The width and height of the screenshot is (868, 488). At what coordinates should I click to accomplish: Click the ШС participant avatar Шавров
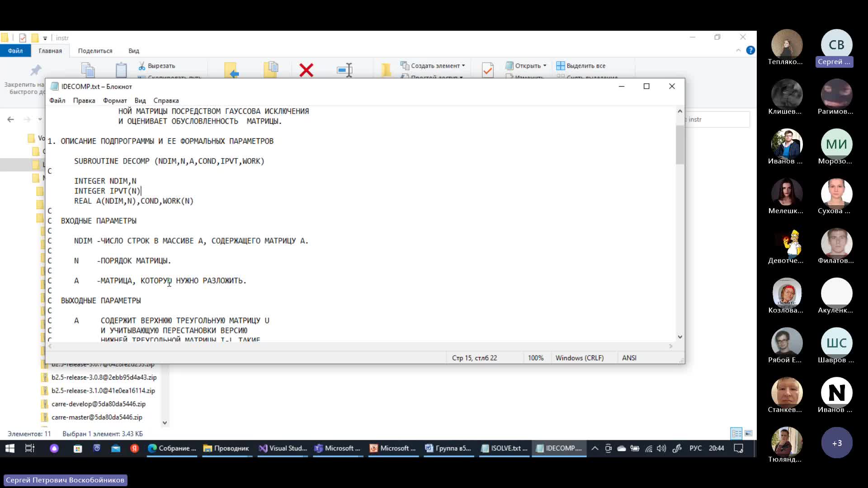tap(836, 343)
